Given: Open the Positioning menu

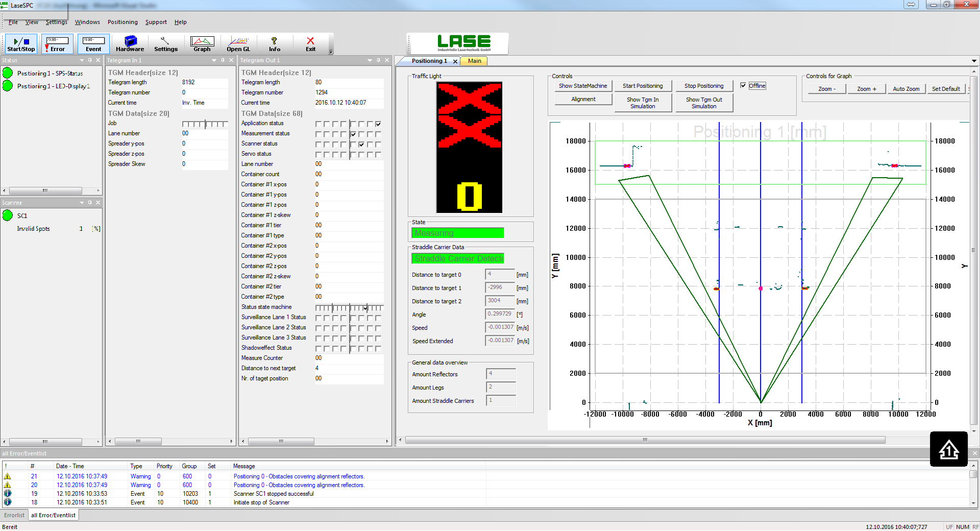Looking at the screenshot, I should click(x=122, y=22).
